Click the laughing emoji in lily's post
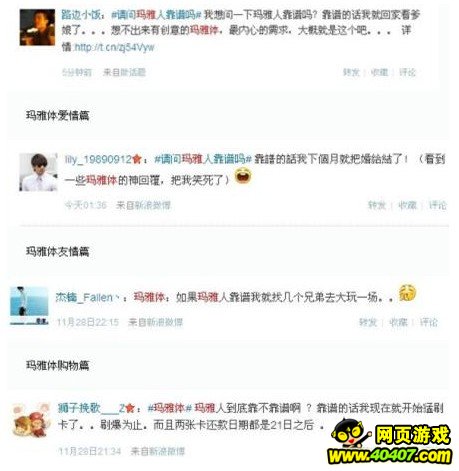The height and width of the screenshot is (471, 459). pos(243,176)
